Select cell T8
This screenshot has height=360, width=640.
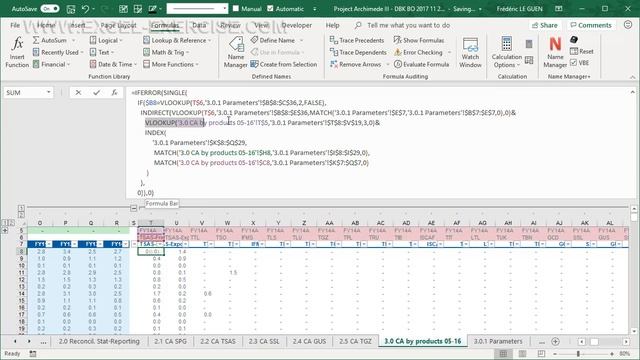point(151,251)
